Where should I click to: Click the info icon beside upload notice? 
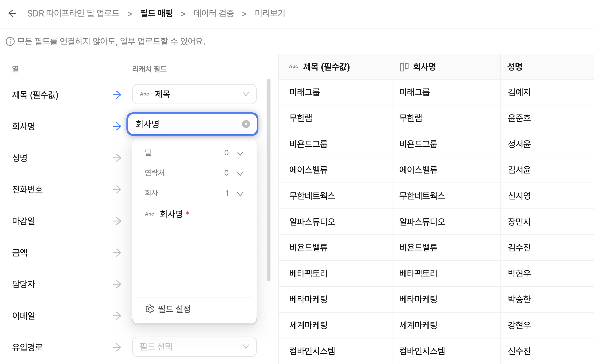pos(10,42)
